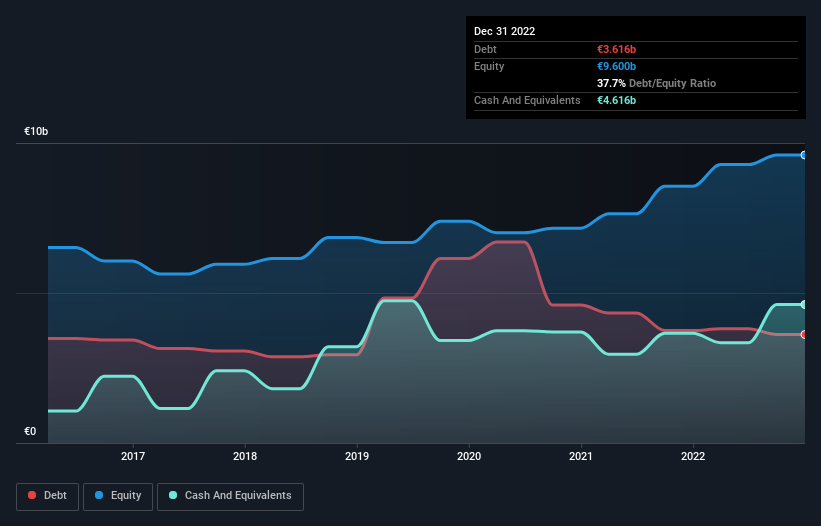Click the 2017 x-axis label
The image size is (821, 526).
click(133, 456)
